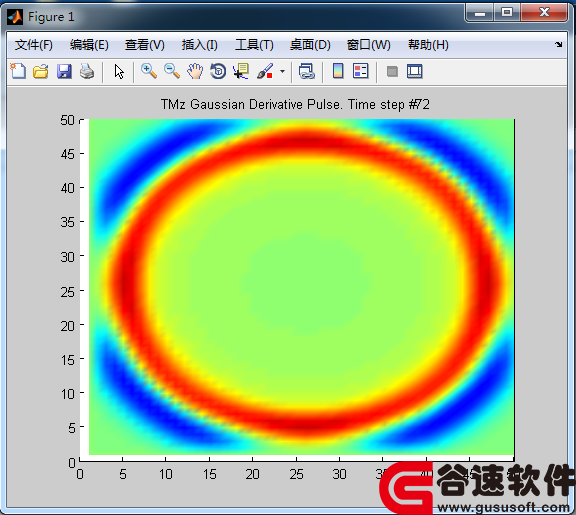Select the Pan hand tool
The width and height of the screenshot is (576, 515).
pyautogui.click(x=195, y=71)
